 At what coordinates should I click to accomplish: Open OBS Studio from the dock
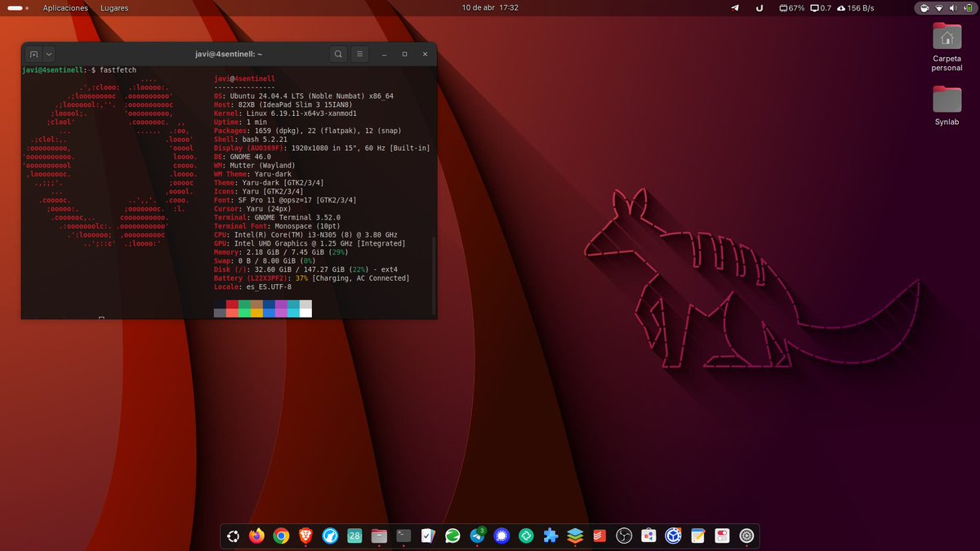tap(624, 536)
